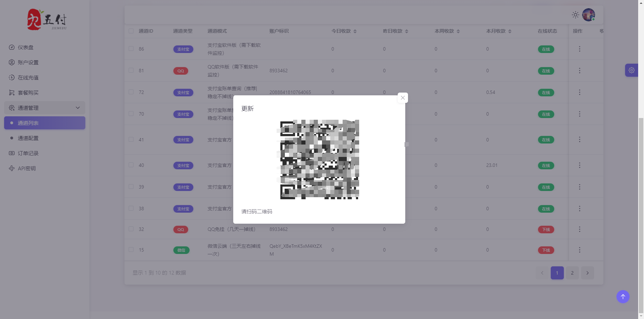Check the row for channel 32
This screenshot has height=319, width=644.
point(131,229)
